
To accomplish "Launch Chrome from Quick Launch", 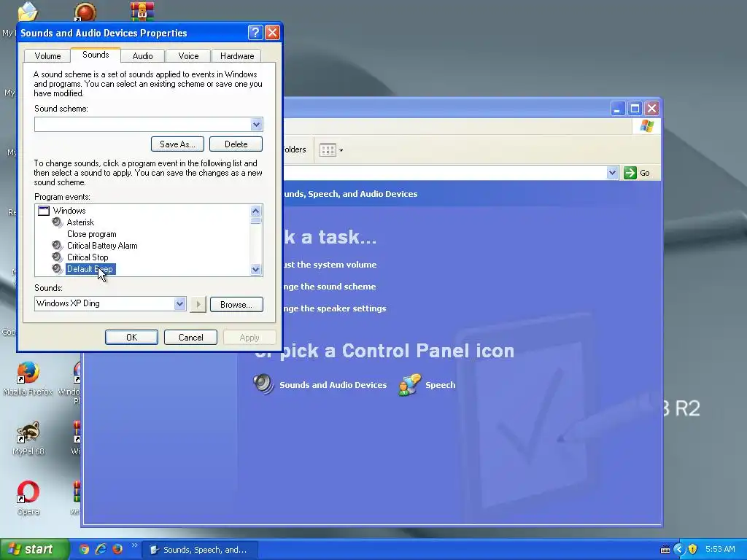I will [x=84, y=550].
